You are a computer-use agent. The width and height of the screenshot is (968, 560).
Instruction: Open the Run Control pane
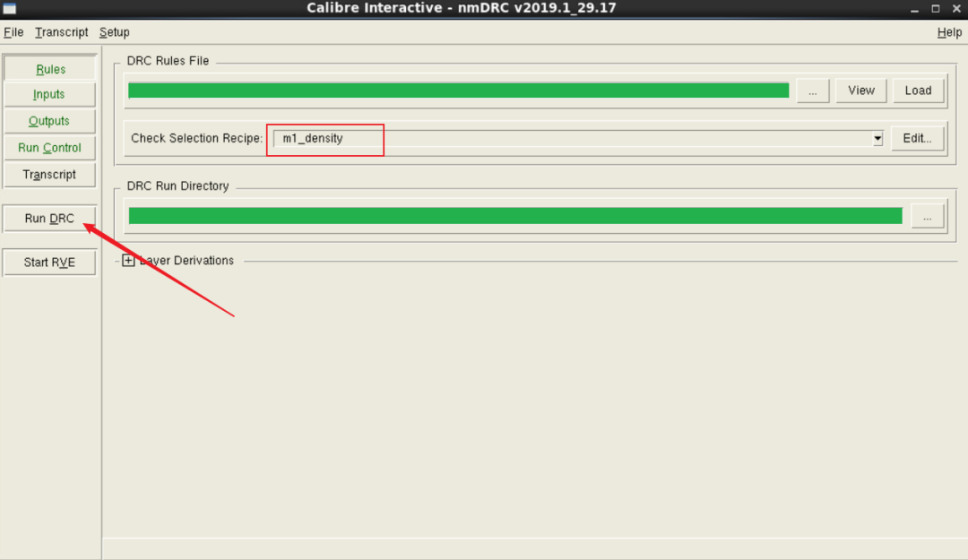[x=49, y=147]
